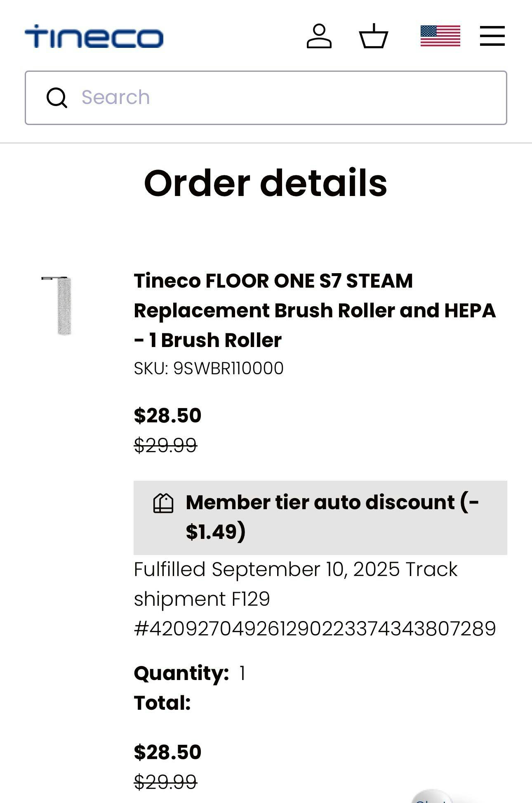Screen dimensions: 532x803
Task: Open the shopping basket
Action: click(x=374, y=36)
